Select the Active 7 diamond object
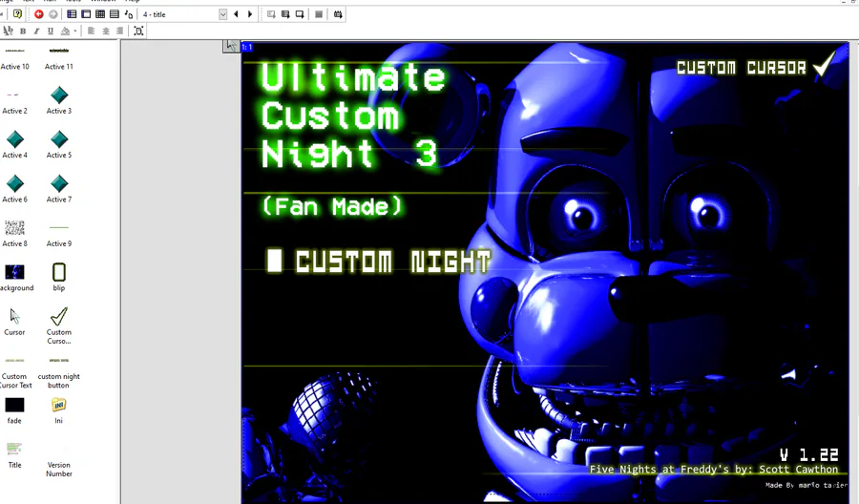859x504 pixels. pos(58,183)
